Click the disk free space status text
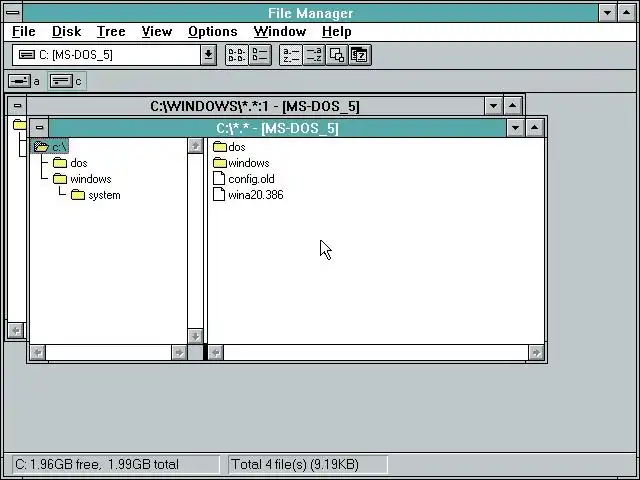Viewport: 640px width, 480px height. click(x=97, y=464)
